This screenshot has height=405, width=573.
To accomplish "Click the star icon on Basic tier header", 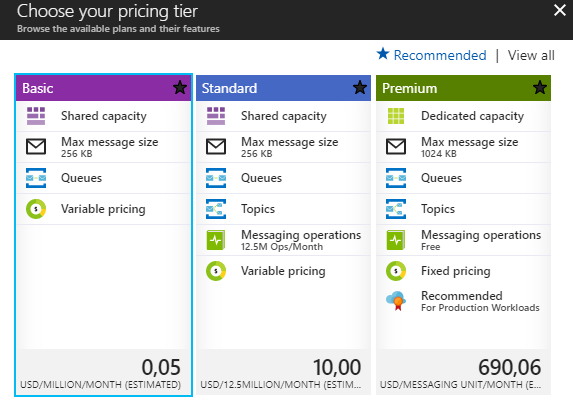I will click(180, 88).
